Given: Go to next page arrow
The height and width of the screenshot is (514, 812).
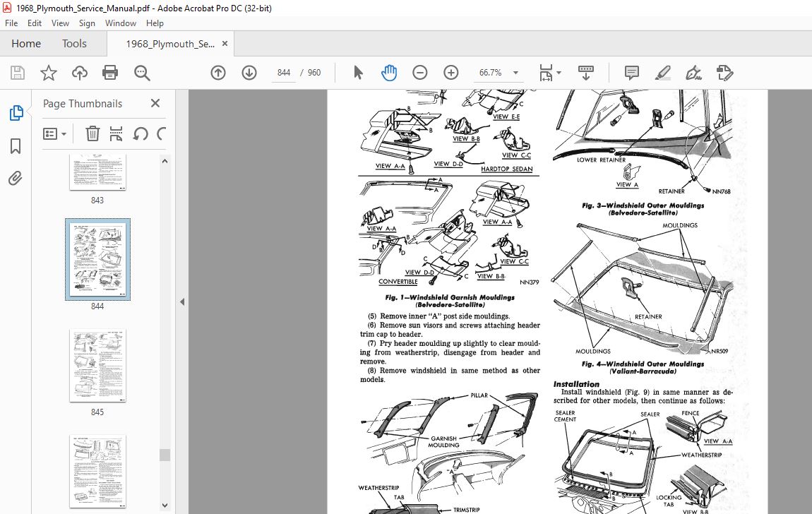Looking at the screenshot, I should (249, 73).
